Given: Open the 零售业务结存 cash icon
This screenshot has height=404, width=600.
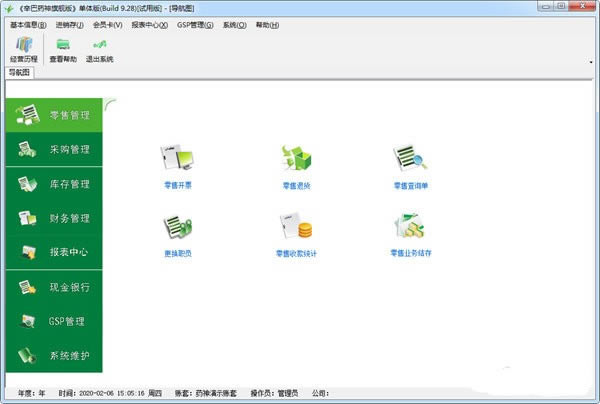Looking at the screenshot, I should (410, 226).
